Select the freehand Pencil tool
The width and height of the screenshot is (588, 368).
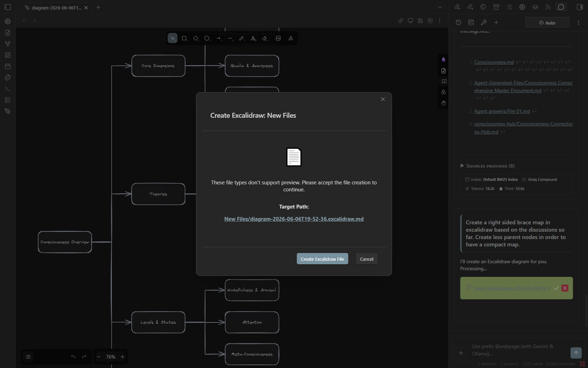tap(241, 38)
